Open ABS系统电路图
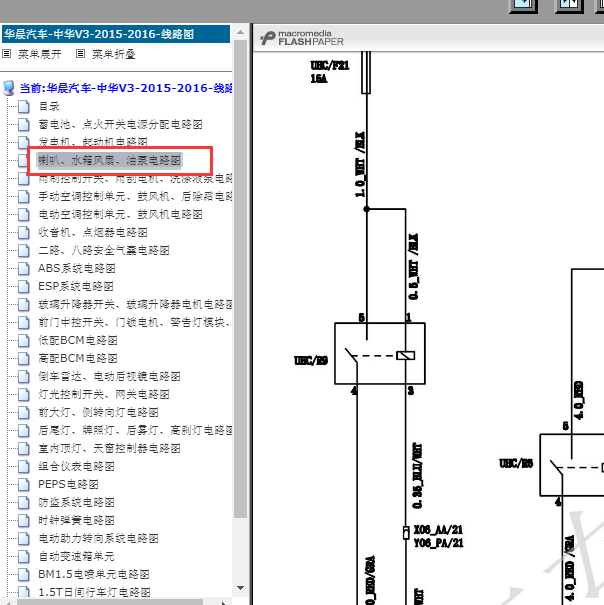 tap(76, 268)
